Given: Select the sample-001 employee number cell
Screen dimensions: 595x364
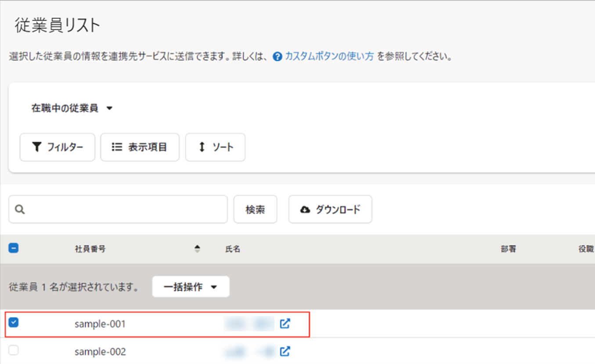Looking at the screenshot, I should 100,324.
